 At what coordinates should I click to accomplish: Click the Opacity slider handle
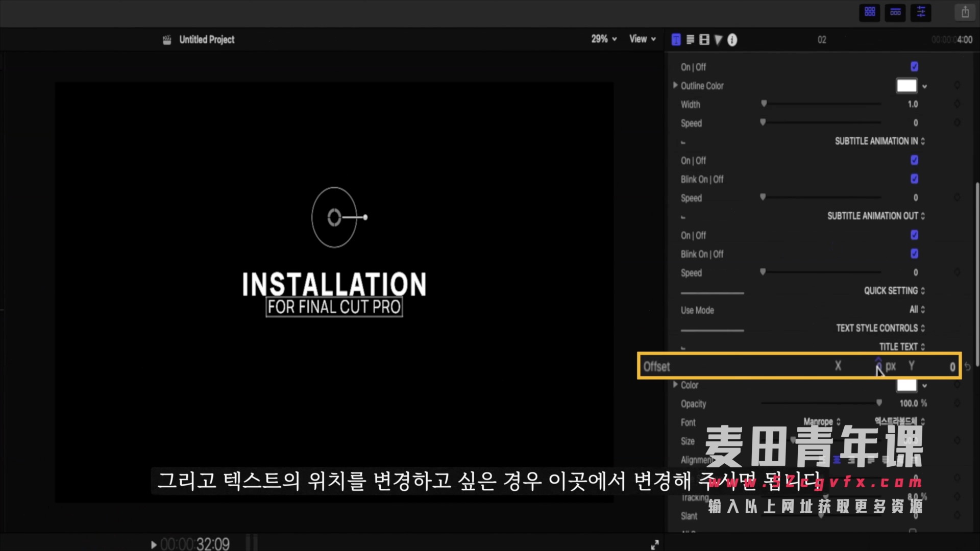tap(879, 403)
